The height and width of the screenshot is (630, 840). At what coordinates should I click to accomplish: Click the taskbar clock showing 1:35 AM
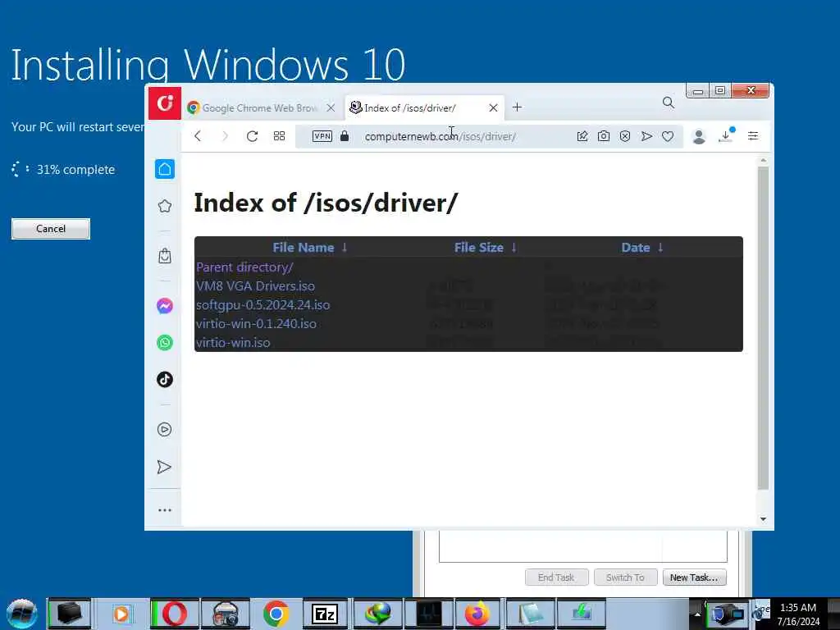[x=798, y=614]
